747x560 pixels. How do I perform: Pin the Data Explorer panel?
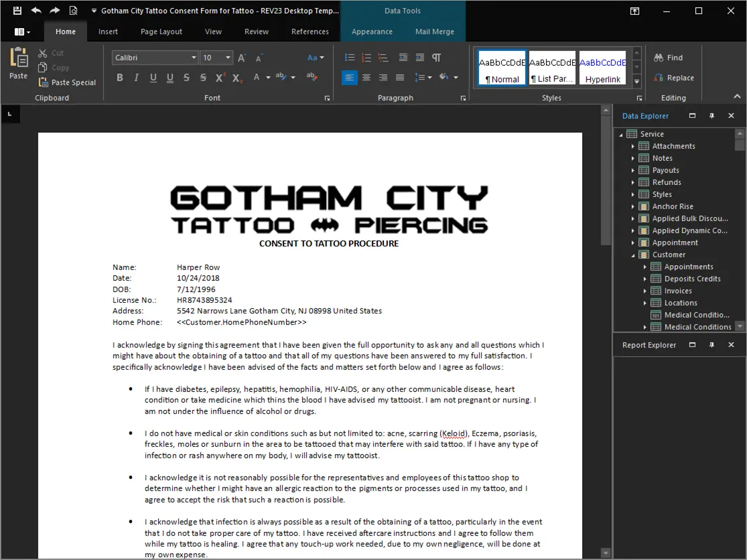[x=711, y=116]
